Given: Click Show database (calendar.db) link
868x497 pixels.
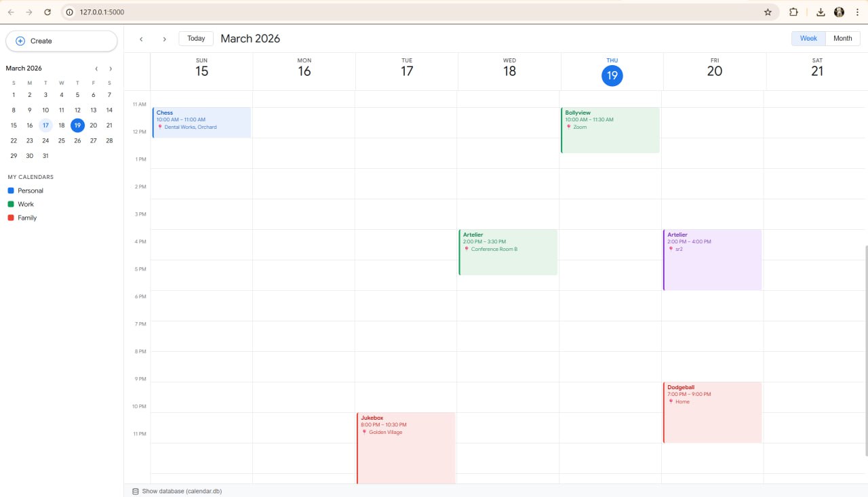Looking at the screenshot, I should tap(182, 491).
